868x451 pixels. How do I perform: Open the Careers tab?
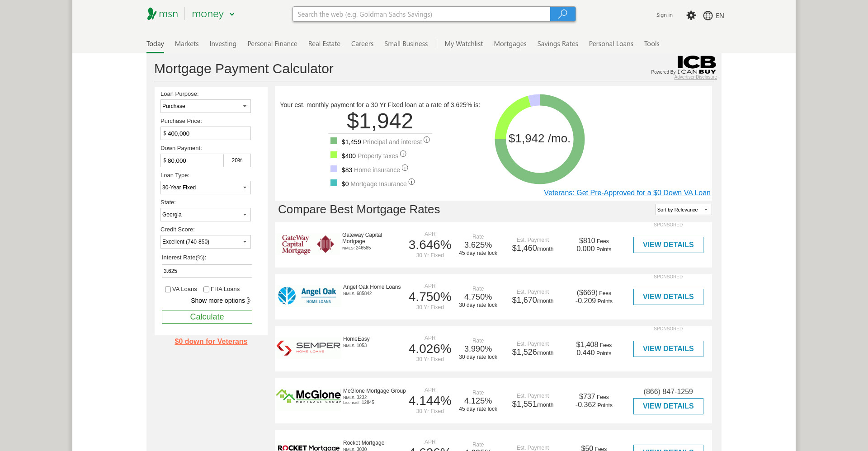pyautogui.click(x=362, y=44)
